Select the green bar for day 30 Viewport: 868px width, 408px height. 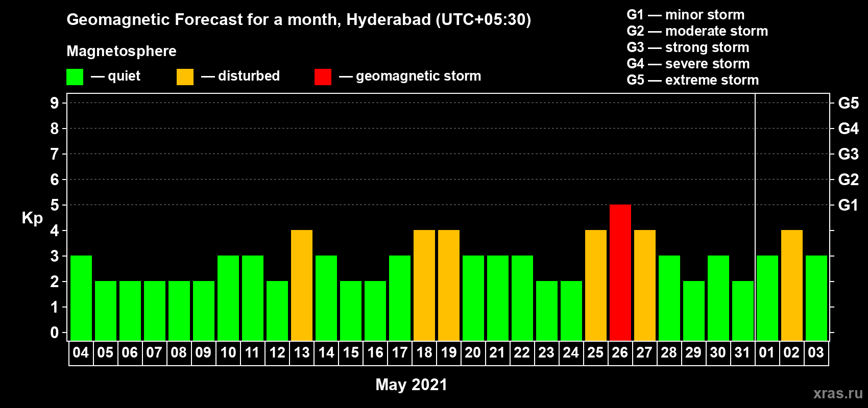(718, 298)
